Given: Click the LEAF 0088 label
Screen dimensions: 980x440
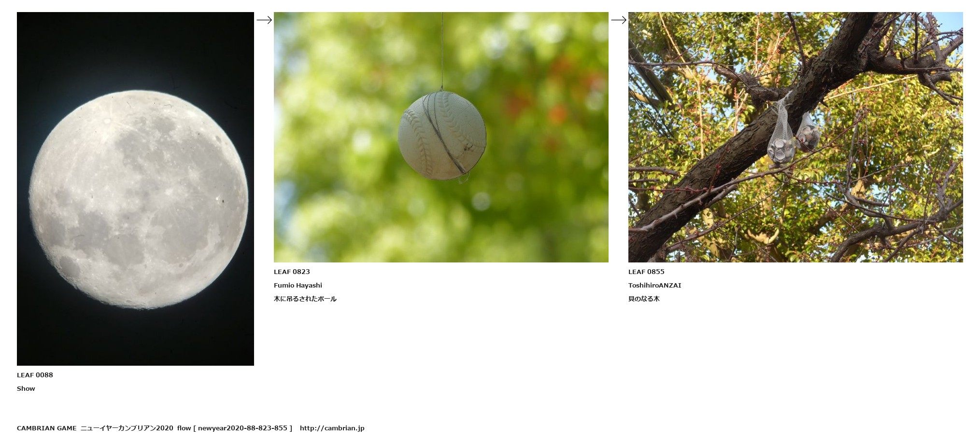Looking at the screenshot, I should click(x=35, y=375).
